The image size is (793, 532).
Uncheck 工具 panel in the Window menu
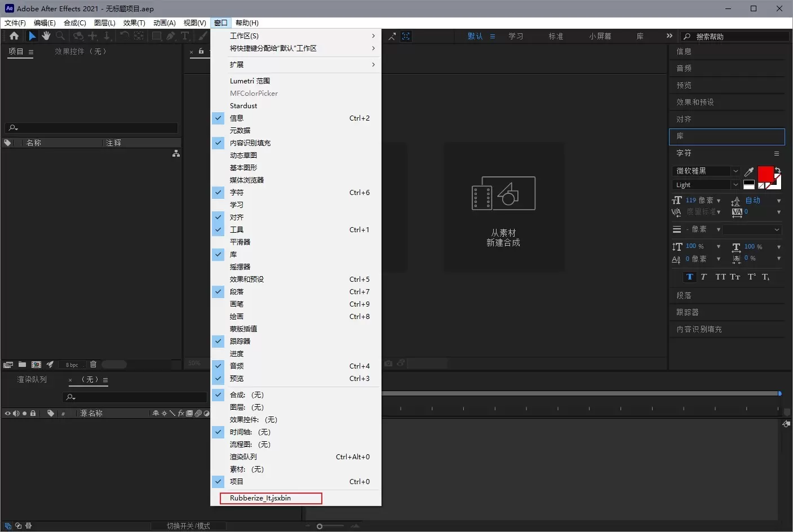296,230
